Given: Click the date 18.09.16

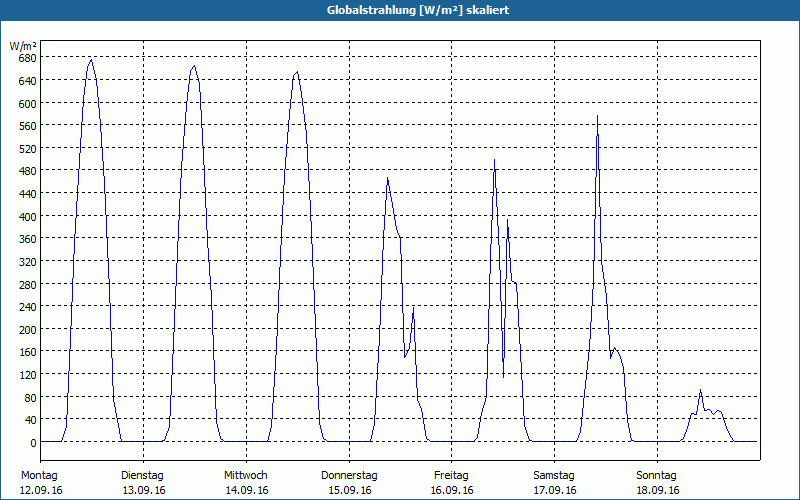Looking at the screenshot, I should coord(658,490).
